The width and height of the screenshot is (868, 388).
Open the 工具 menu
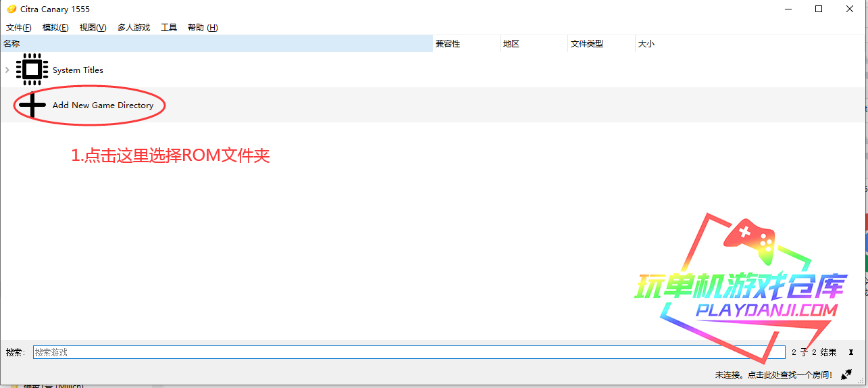[169, 28]
